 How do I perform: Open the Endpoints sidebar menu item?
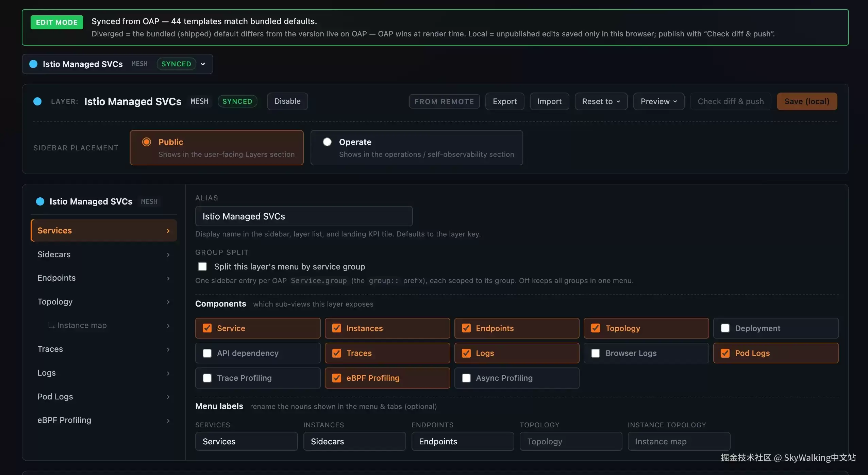[x=104, y=278]
